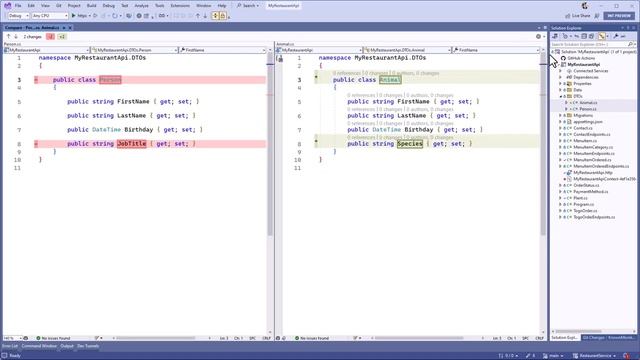
Task: Toggle side-by-side compare mode button
Action: [215, 16]
